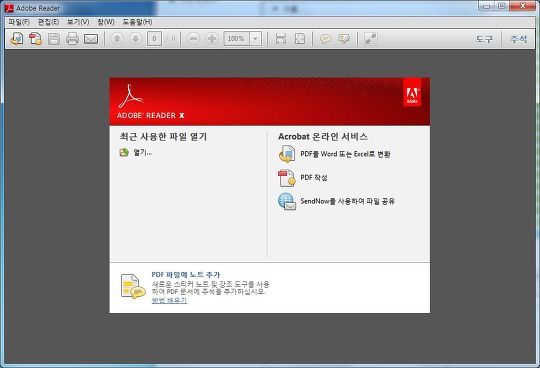540x368 pixels.
Task: Click the Acrobat 온라인 서비스 heading
Action: click(323, 137)
